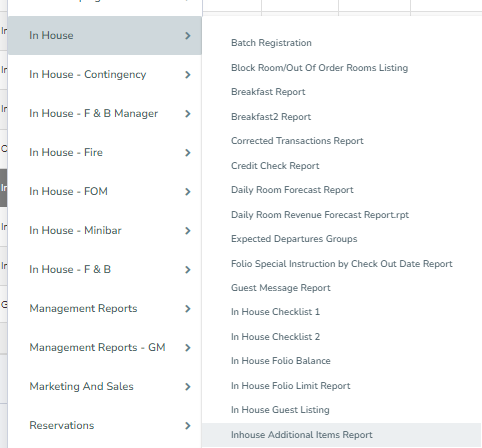
Task: Expand chevron beside In House - FOM
Action: pos(188,192)
